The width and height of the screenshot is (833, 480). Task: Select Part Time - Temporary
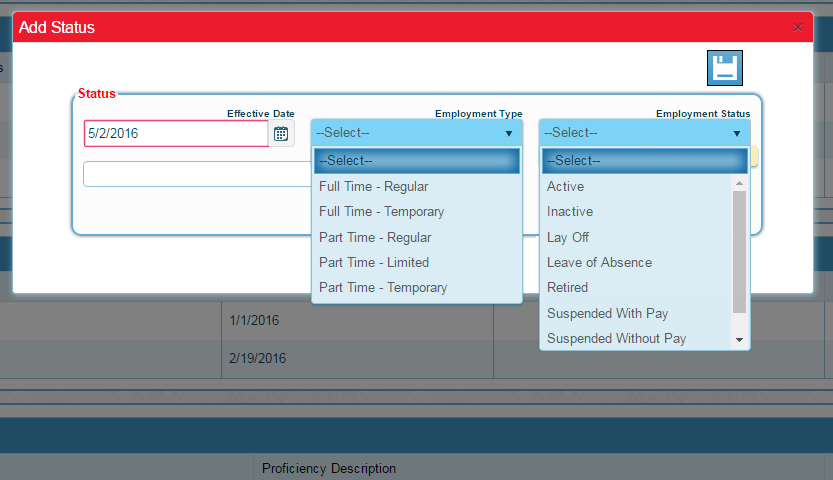click(x=382, y=288)
